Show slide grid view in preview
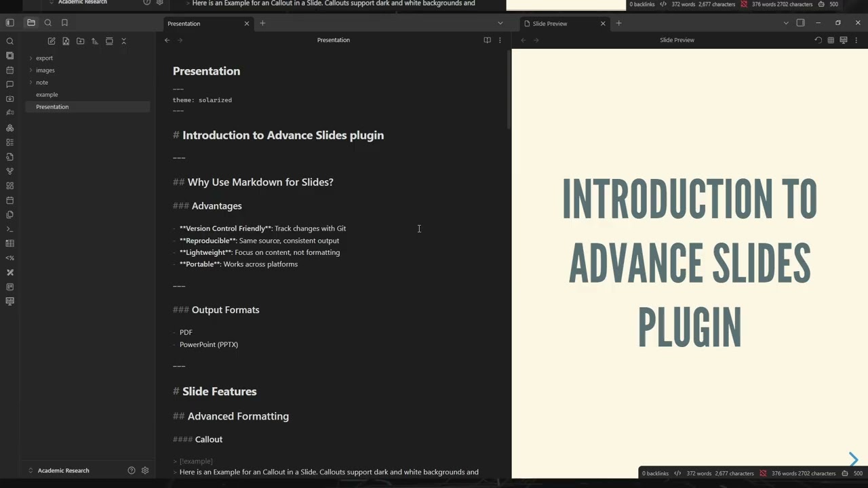The image size is (868, 488). coord(831,40)
